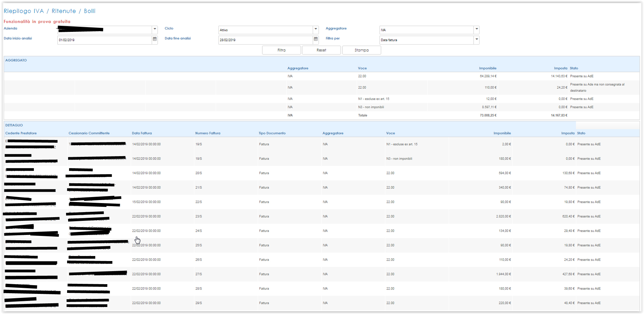The width and height of the screenshot is (644, 314).
Task: Select aggregate imponibile value 64.289,14 €
Action: (x=488, y=76)
